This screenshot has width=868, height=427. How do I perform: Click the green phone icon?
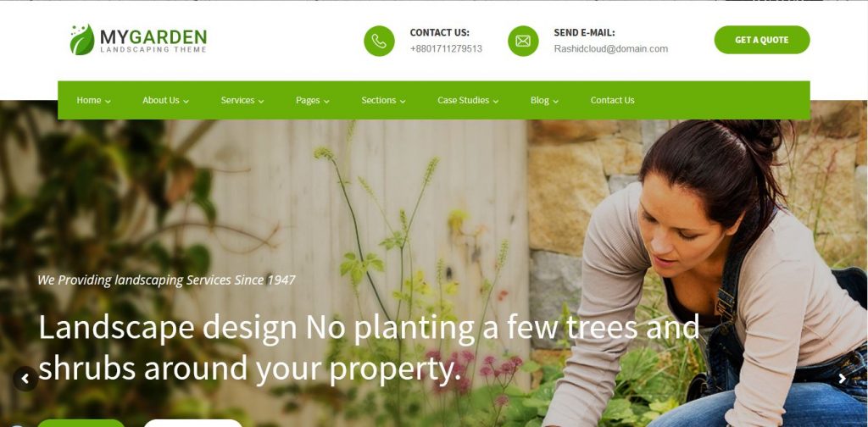pos(379,41)
